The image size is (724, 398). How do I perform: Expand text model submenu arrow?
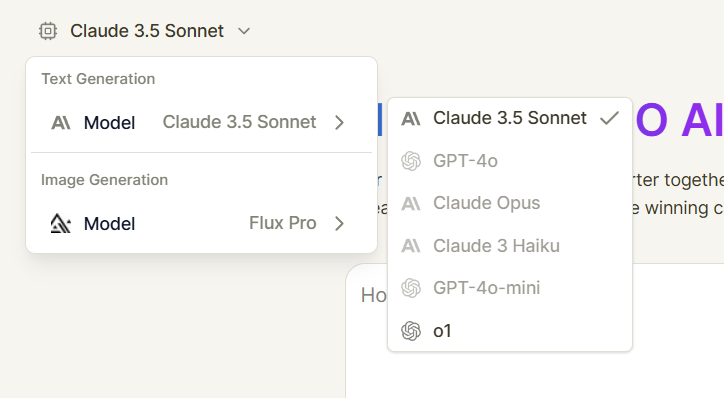click(339, 122)
